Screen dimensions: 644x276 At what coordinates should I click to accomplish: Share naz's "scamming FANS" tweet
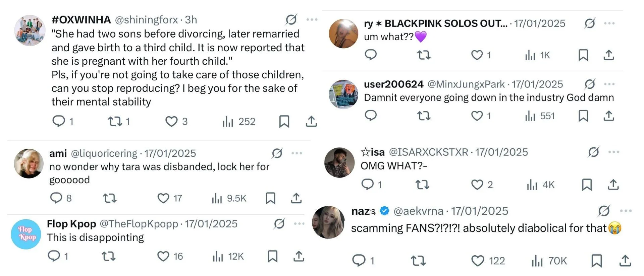click(625, 261)
